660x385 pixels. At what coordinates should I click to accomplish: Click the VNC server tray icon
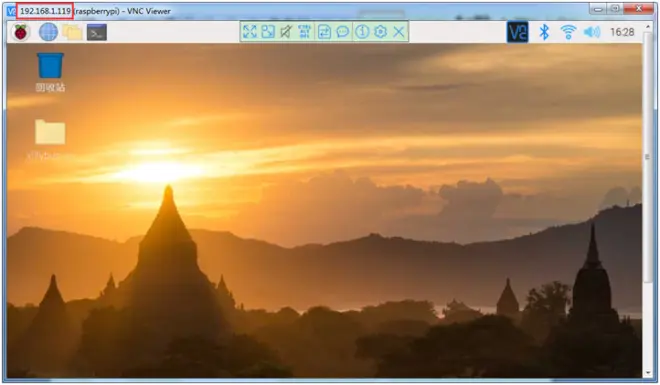point(518,32)
